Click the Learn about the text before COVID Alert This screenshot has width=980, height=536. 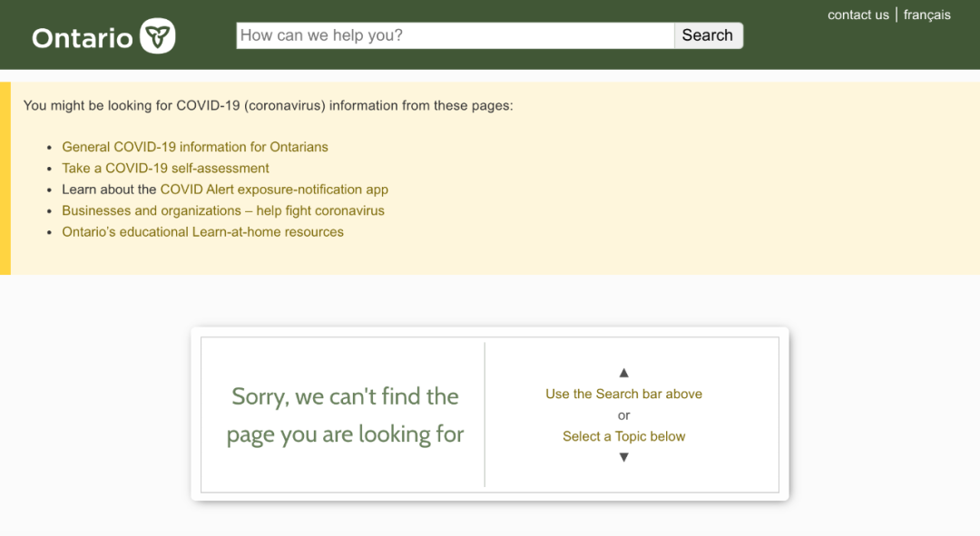[109, 190]
